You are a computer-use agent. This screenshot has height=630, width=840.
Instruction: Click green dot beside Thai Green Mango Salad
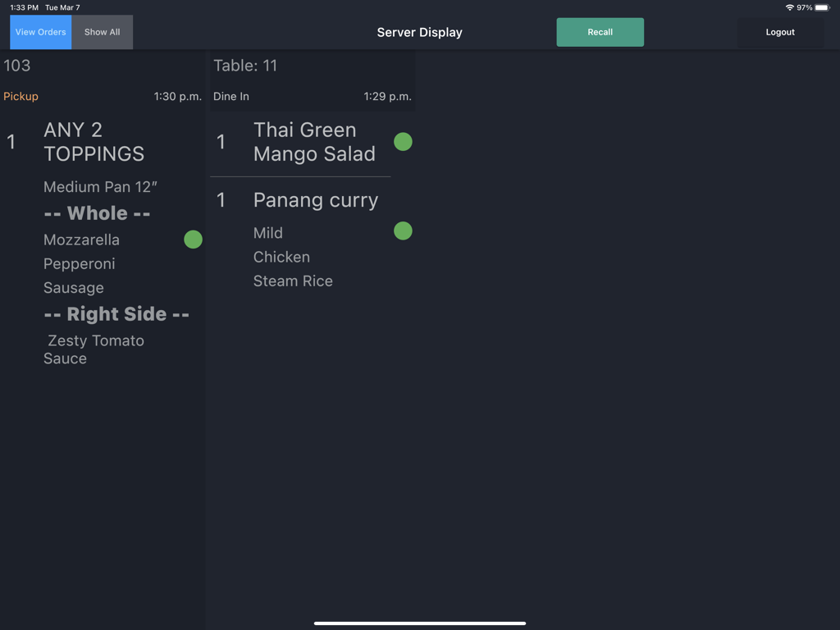[403, 142]
